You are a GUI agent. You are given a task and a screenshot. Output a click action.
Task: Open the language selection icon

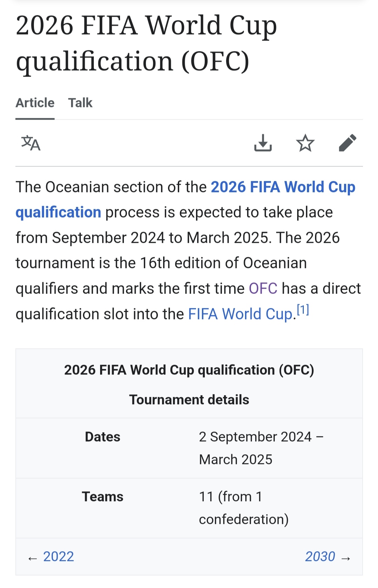pyautogui.click(x=31, y=143)
